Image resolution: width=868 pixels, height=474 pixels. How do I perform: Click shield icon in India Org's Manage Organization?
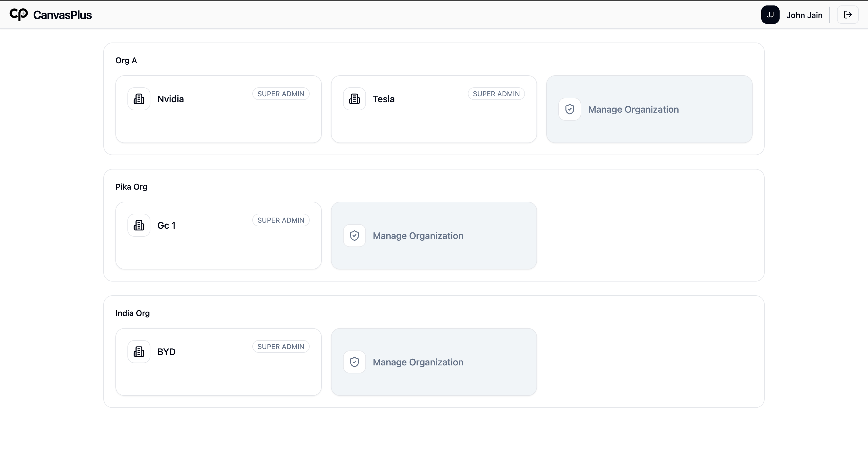click(354, 362)
